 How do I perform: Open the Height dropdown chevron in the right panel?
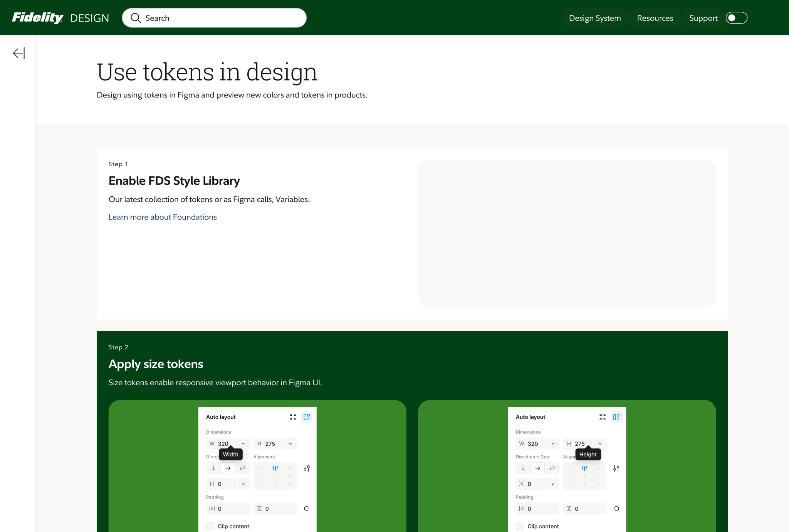tap(600, 444)
